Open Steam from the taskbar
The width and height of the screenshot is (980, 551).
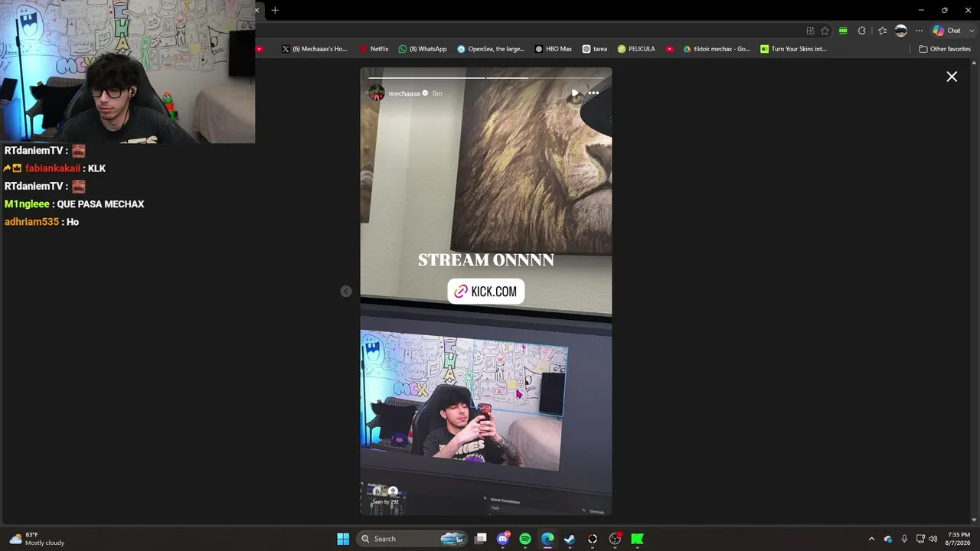[x=570, y=539]
